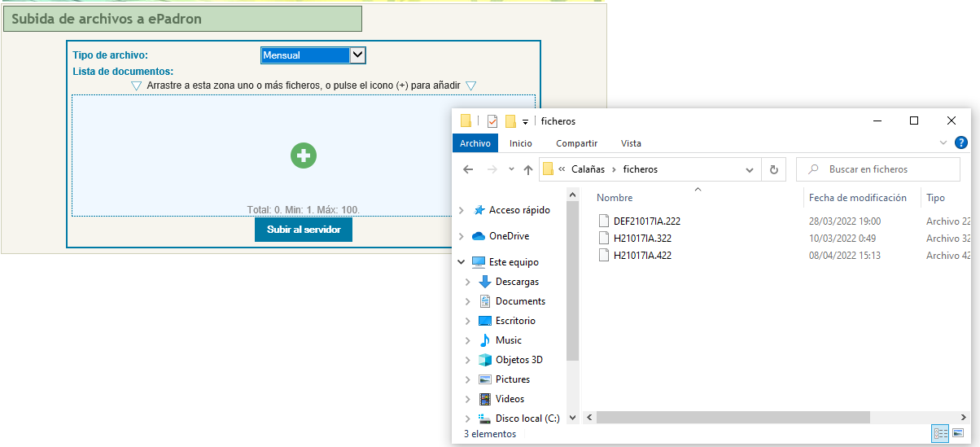Click the Subir al servidor button
Screen dimensions: 980x447
click(304, 230)
